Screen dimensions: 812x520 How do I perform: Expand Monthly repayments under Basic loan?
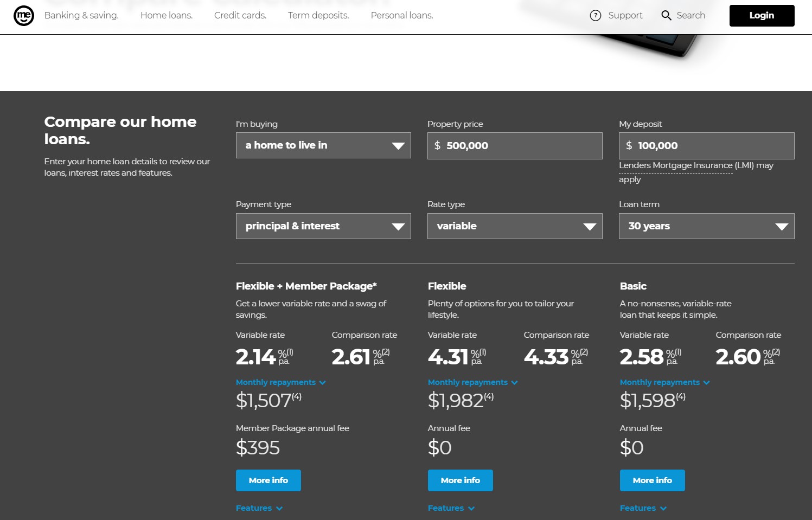[x=664, y=382]
